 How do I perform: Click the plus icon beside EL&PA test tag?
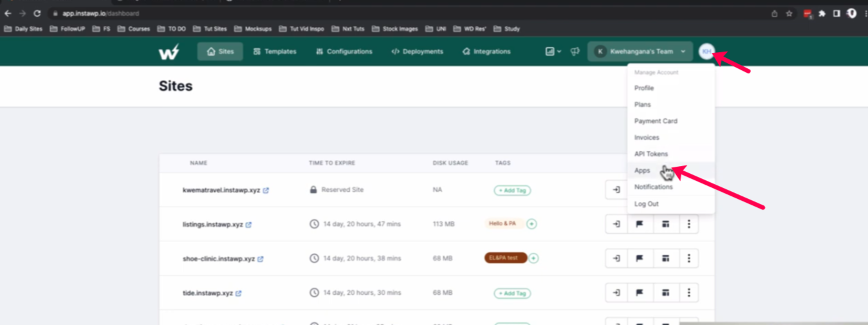[534, 258]
